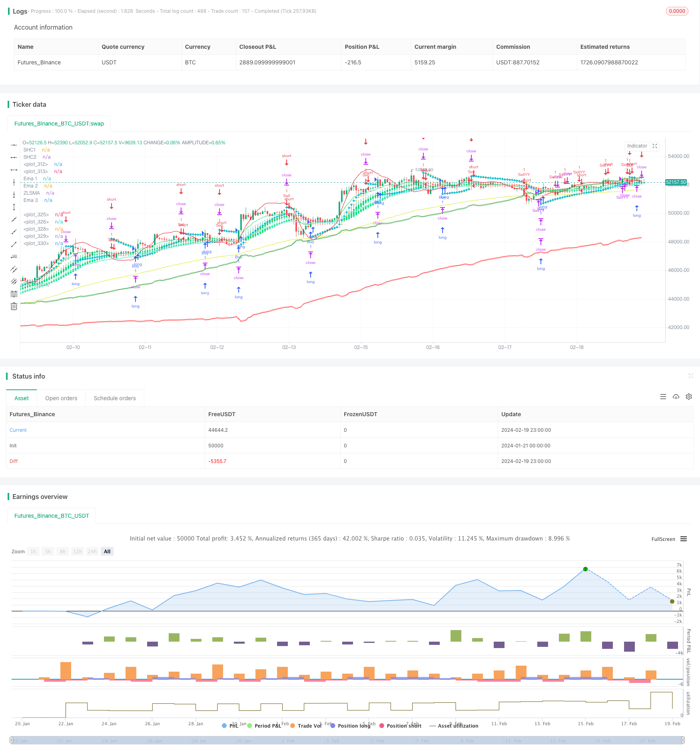Select the vertical segment drawing tool

tap(14, 207)
